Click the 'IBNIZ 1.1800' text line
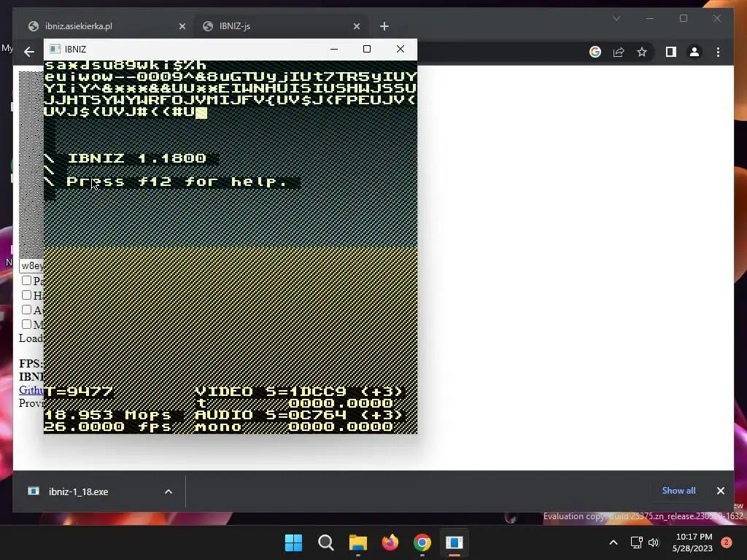 [x=137, y=158]
